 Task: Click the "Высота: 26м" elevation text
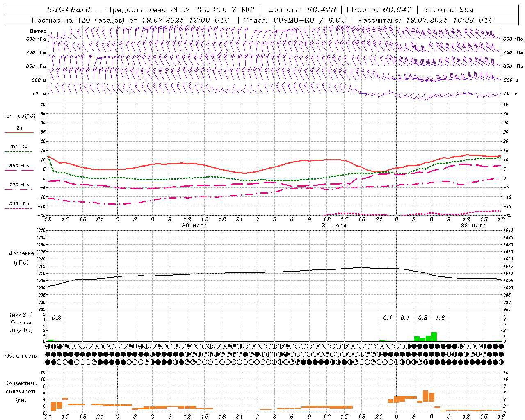click(x=448, y=10)
